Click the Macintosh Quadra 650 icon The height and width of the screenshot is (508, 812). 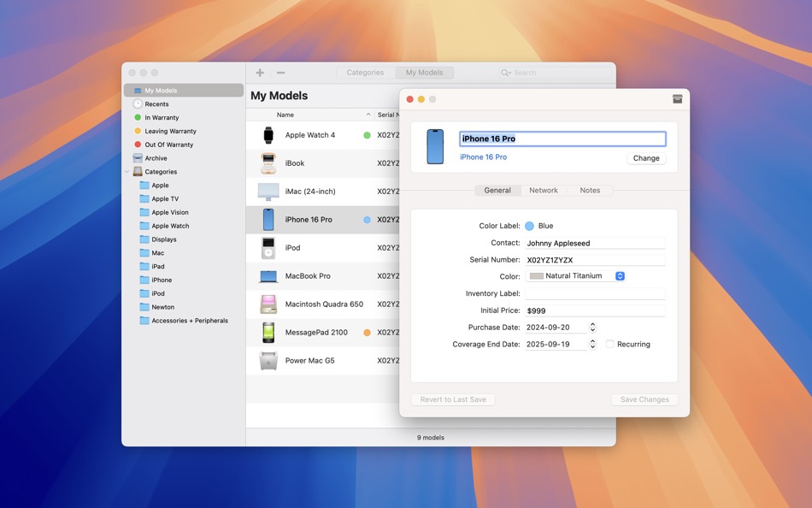click(x=268, y=304)
